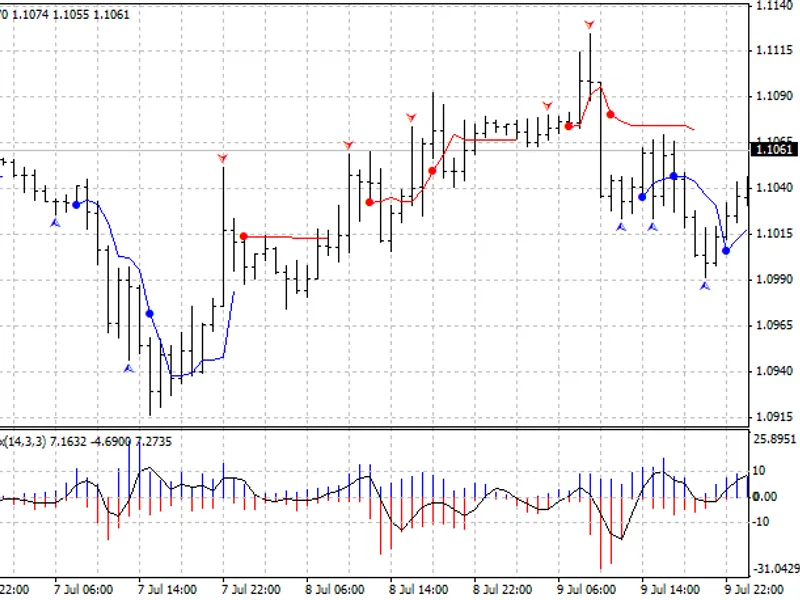Click blue up arrow below 1.0940 near 7 Jul 14:00
Image resolution: width=800 pixels, height=600 pixels.
pos(129,368)
